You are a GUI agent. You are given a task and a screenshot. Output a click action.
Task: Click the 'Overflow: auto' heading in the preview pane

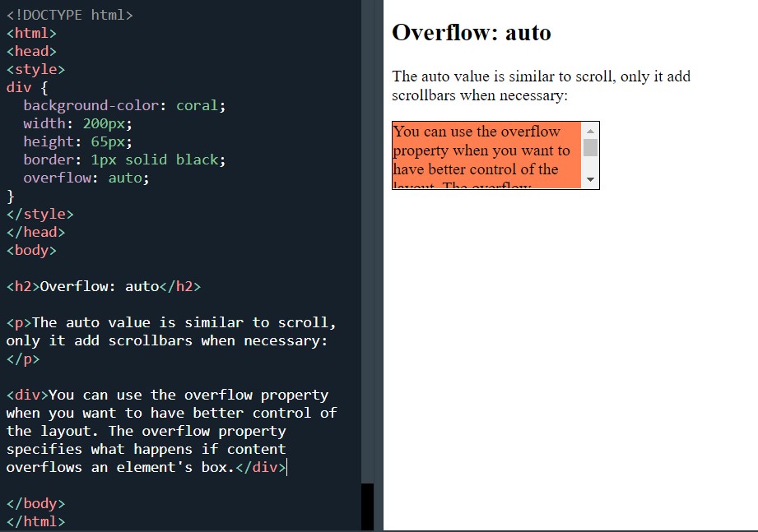tap(470, 33)
